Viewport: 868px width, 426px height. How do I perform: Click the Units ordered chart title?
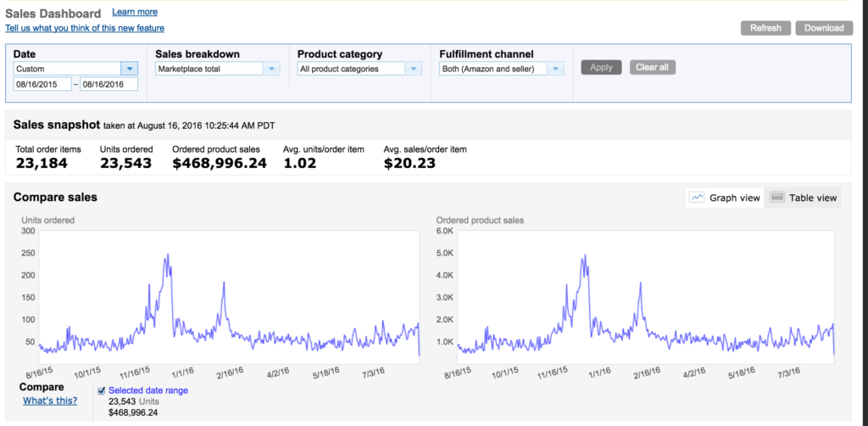[47, 220]
